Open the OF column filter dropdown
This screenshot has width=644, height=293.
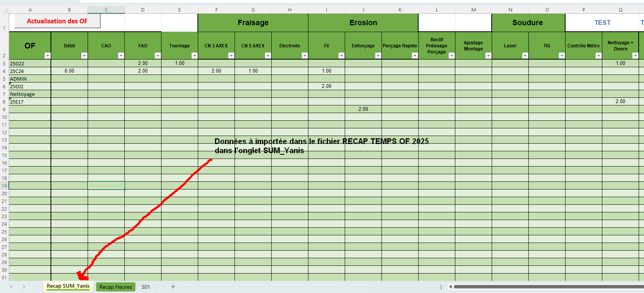coord(47,56)
